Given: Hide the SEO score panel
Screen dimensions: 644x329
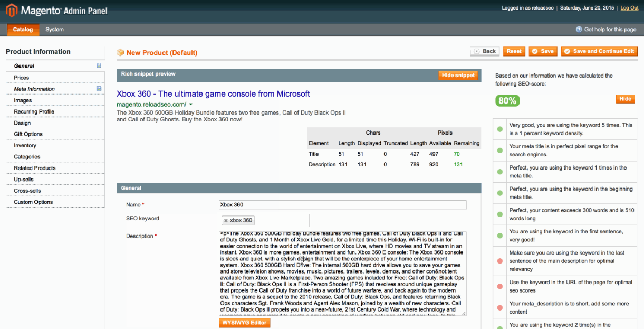Looking at the screenshot, I should 625,98.
